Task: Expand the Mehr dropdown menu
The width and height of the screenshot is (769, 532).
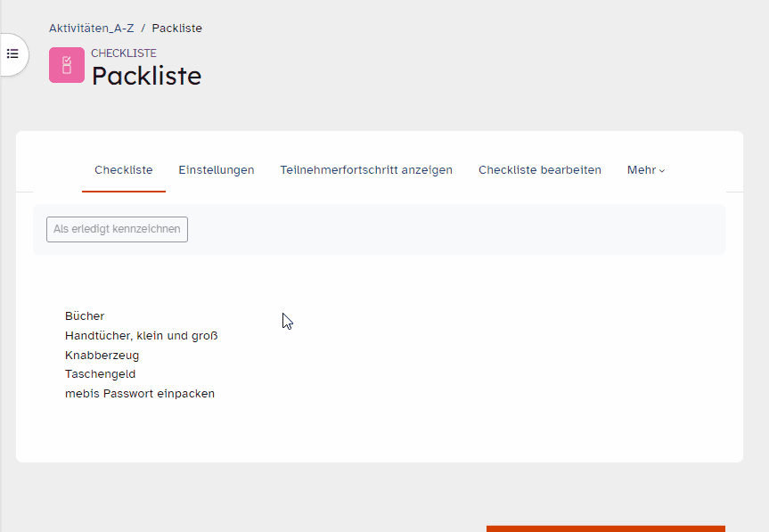Action: (x=646, y=170)
